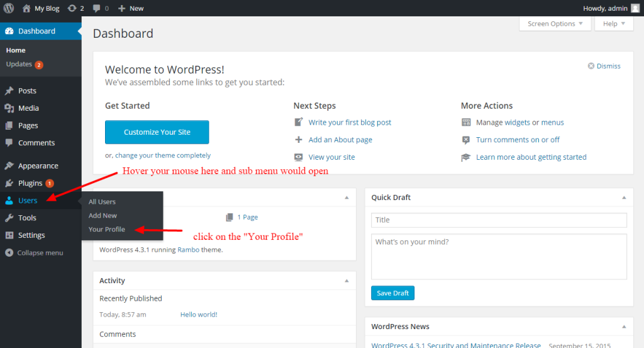
Task: Click the View your site link
Action: point(332,157)
